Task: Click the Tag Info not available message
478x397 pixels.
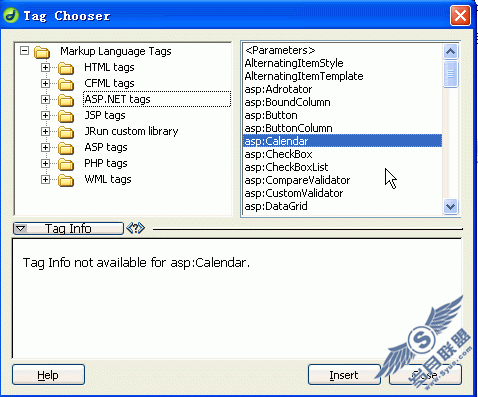Action: click(x=136, y=263)
